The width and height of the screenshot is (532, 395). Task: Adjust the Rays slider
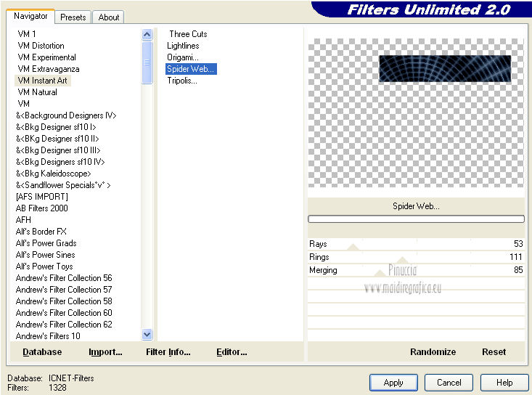click(353, 247)
